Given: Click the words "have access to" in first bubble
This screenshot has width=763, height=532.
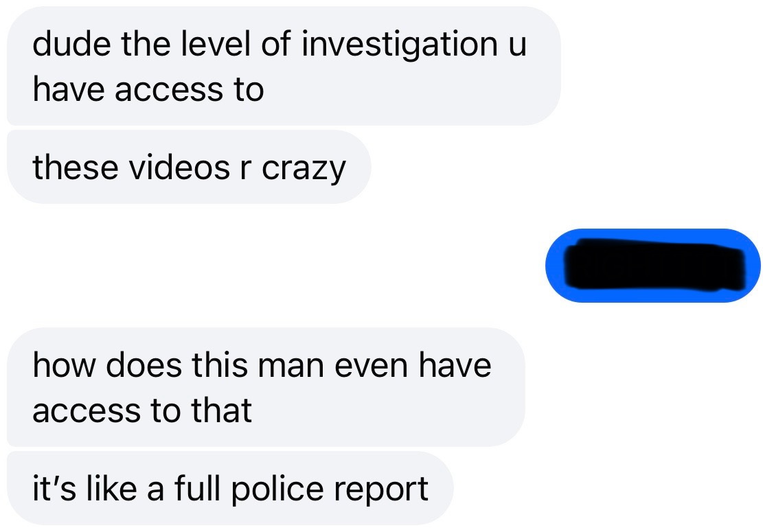Looking at the screenshot, I should click(x=148, y=90).
